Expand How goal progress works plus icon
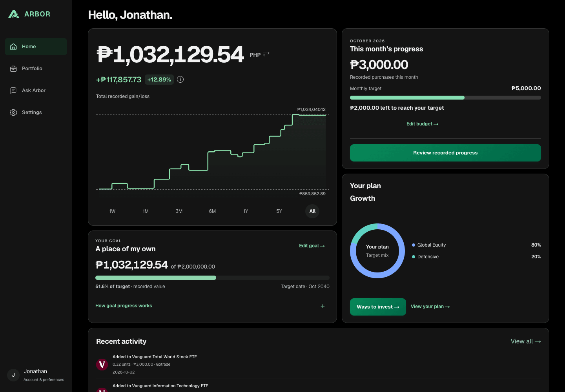This screenshot has width=565, height=392. [x=323, y=306]
